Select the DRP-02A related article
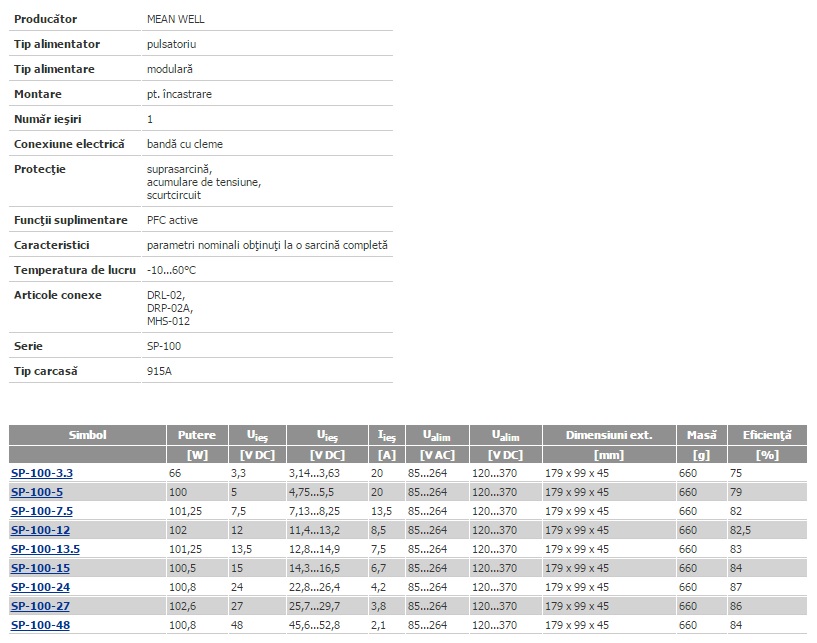 (170, 308)
